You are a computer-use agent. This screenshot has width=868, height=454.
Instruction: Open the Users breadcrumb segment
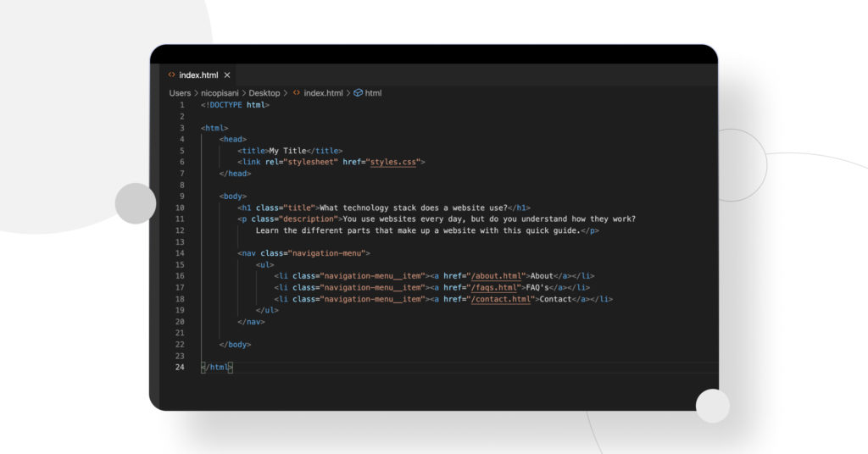(180, 93)
